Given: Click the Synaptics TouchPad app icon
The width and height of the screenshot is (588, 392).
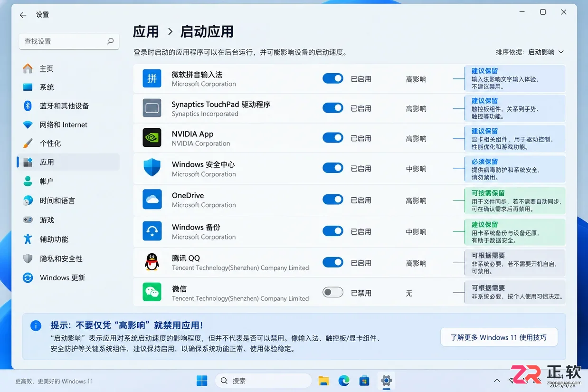Looking at the screenshot, I should click(152, 108).
